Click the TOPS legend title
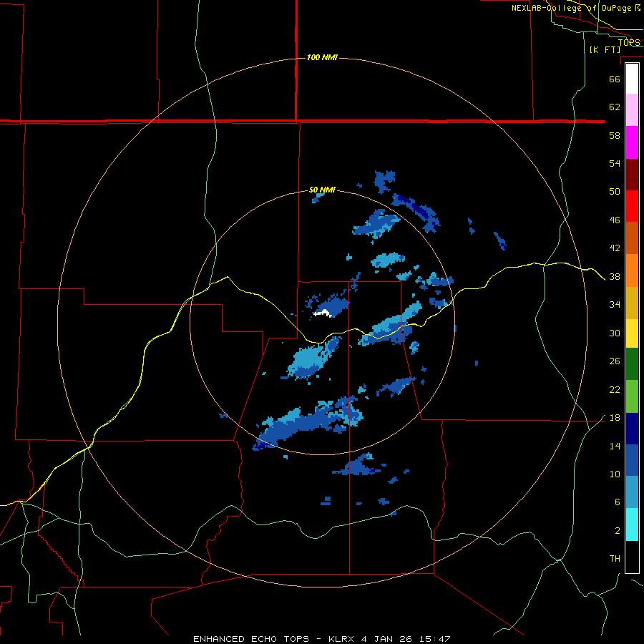This screenshot has width=644, height=644. pyautogui.click(x=629, y=42)
